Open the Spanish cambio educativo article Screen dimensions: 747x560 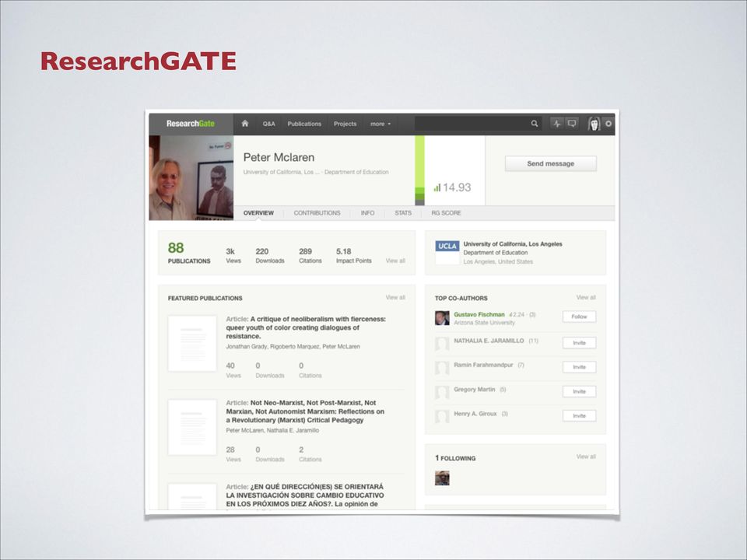pyautogui.click(x=305, y=495)
